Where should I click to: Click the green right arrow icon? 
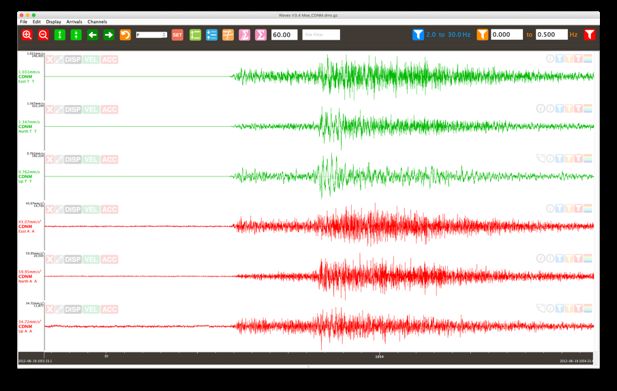click(x=109, y=35)
